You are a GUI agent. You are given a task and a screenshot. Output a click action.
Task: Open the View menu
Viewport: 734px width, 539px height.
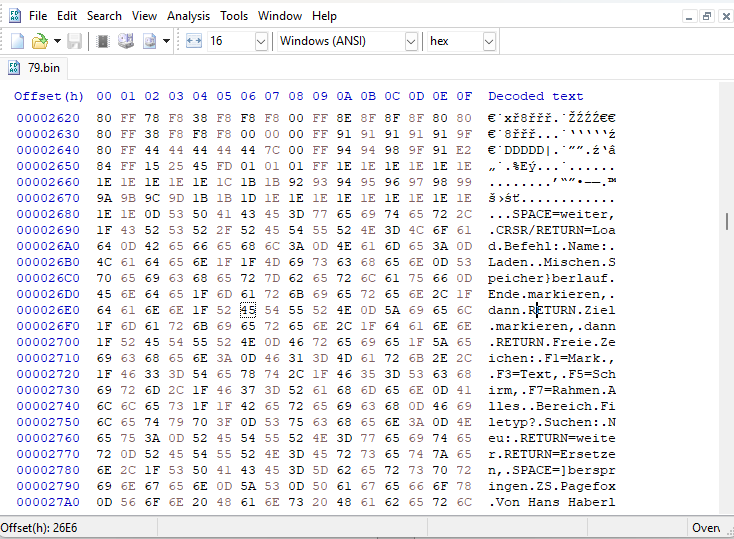pos(144,16)
